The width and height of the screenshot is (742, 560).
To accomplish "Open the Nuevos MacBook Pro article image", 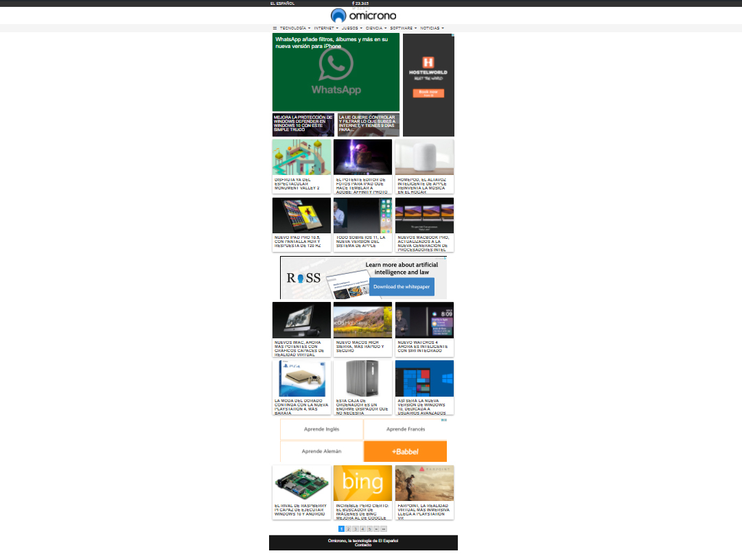I will (x=424, y=215).
